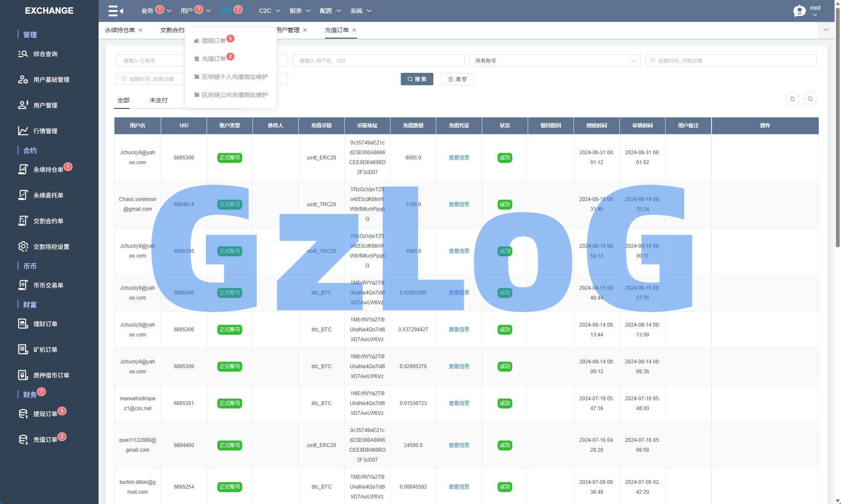The height and width of the screenshot is (504, 841).
Task: Collapse sidebar with the hamburger menu icon
Action: coord(115,11)
